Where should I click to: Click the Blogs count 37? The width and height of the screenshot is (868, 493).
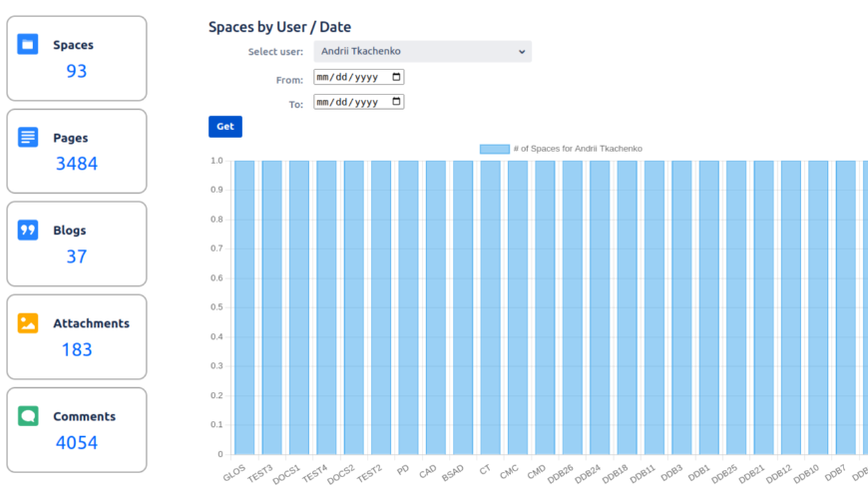(x=77, y=256)
